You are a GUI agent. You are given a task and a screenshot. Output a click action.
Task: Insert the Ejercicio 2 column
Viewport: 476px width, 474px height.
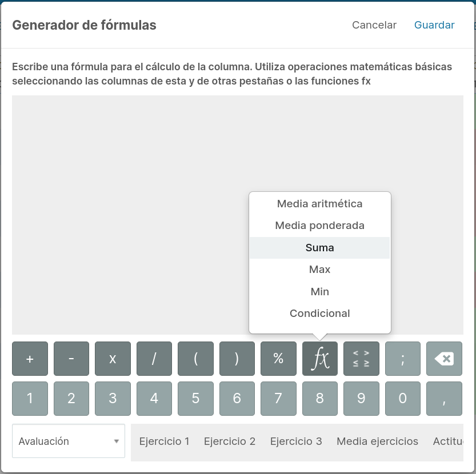point(230,441)
